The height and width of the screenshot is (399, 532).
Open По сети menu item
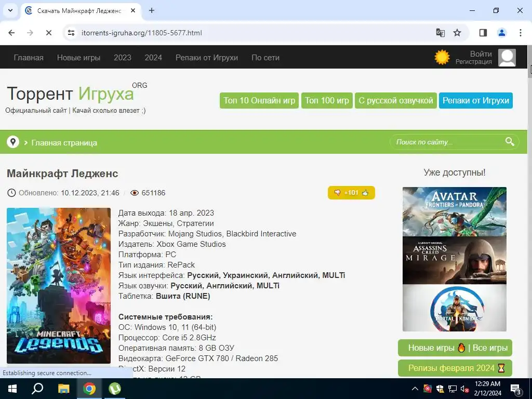pos(265,58)
